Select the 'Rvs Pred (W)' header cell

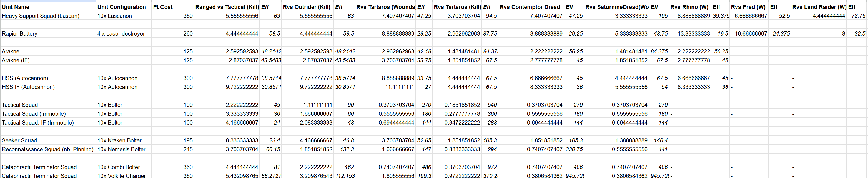tap(749, 7)
